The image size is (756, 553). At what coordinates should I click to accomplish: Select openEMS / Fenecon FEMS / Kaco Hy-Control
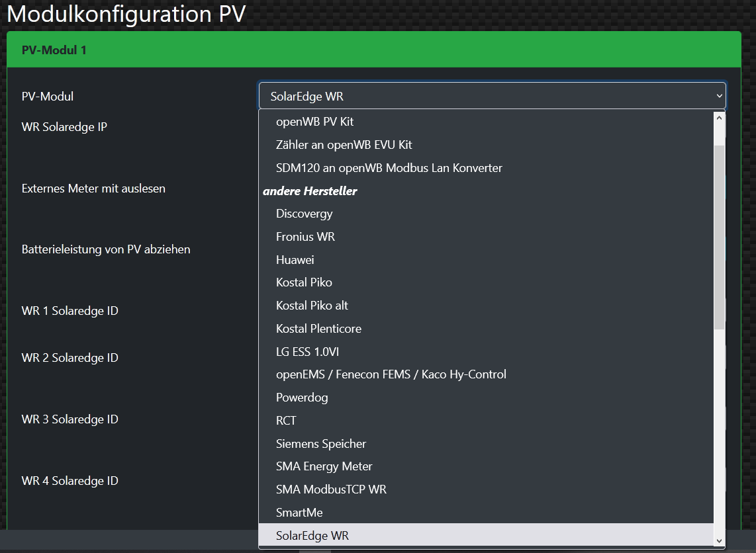pos(391,374)
